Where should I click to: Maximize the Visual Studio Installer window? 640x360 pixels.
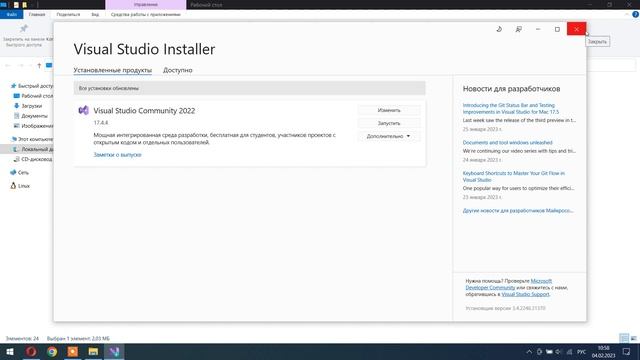(557, 29)
